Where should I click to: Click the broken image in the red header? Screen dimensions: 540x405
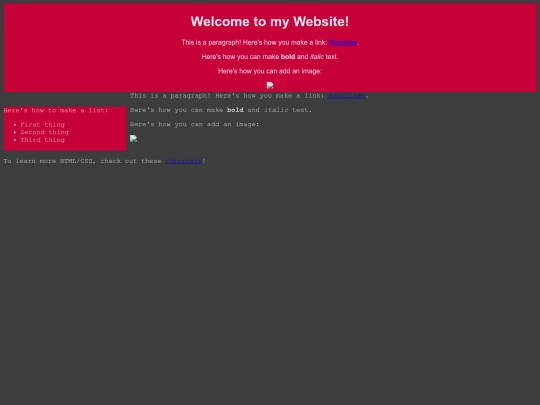(x=270, y=85)
